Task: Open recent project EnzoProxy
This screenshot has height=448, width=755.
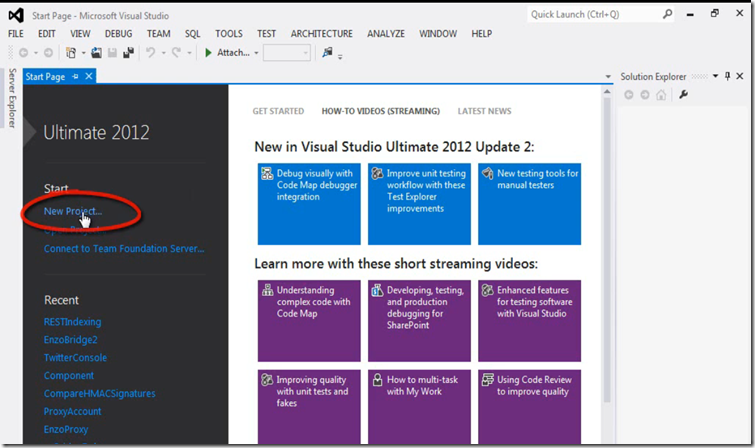Action: point(66,429)
